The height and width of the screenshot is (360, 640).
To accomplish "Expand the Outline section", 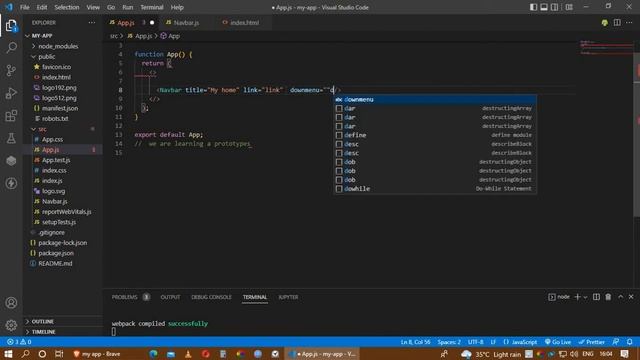I will 42,322.
